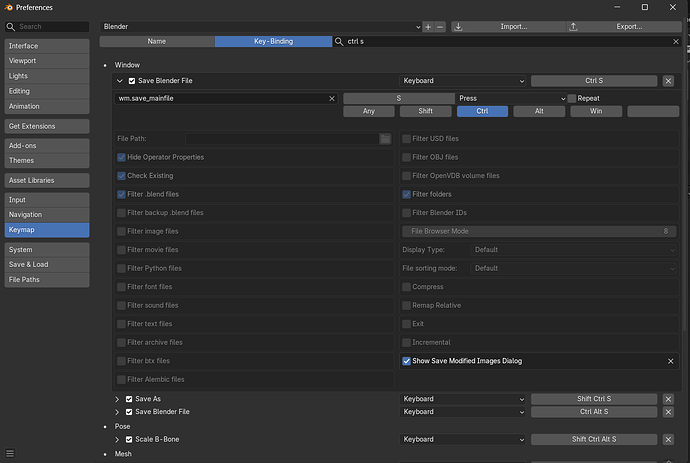Switch search mode to Name
690x463 pixels.
[157, 41]
